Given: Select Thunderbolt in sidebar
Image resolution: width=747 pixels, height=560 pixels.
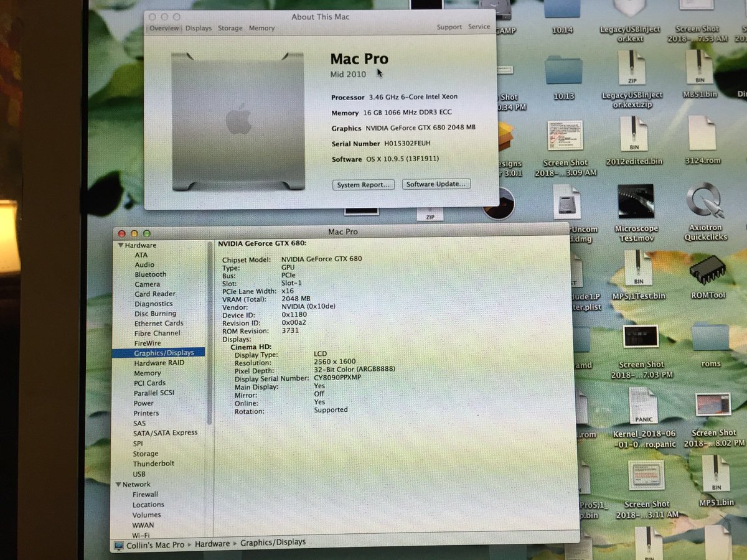Looking at the screenshot, I should (x=153, y=464).
